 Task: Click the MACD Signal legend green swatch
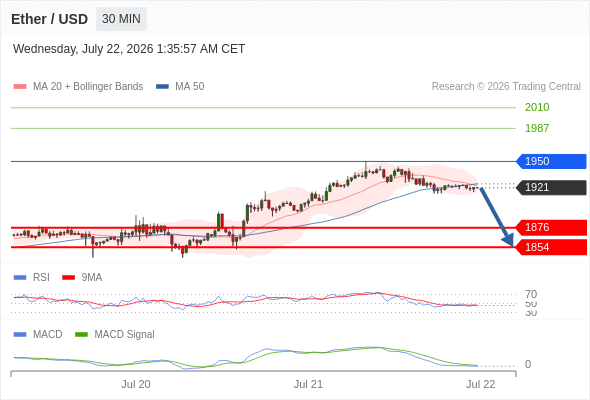[x=81, y=335]
